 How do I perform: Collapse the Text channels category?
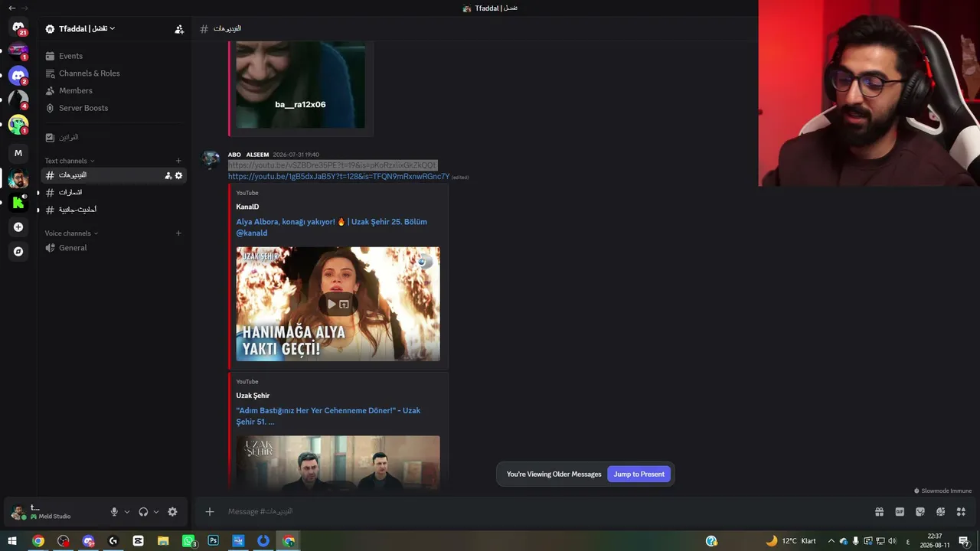pyautogui.click(x=70, y=161)
